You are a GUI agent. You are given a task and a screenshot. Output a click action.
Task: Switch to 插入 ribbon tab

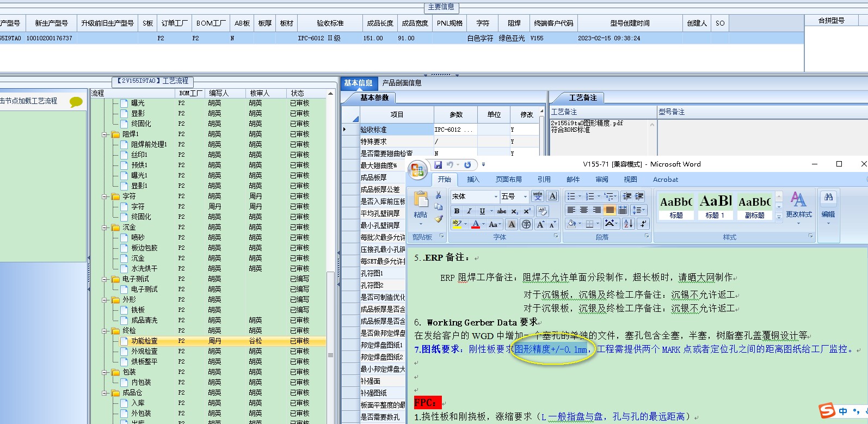[473, 179]
